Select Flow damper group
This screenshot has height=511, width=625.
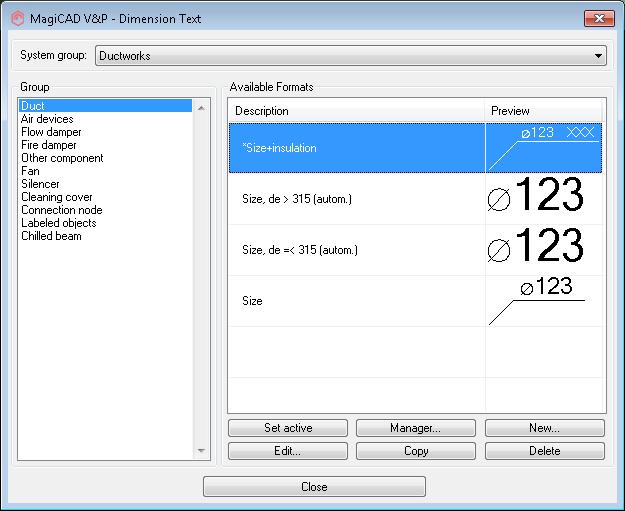51,132
